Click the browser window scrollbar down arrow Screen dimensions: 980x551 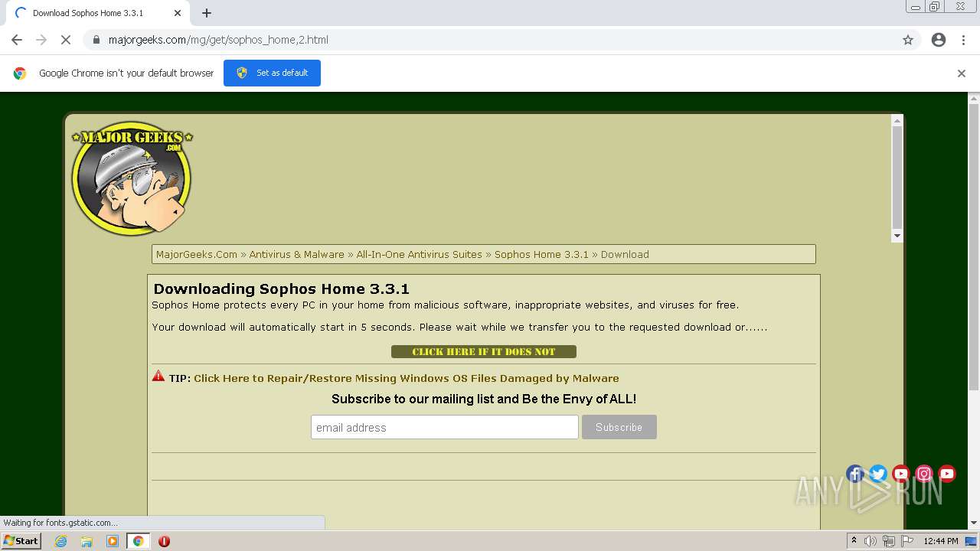point(974,523)
